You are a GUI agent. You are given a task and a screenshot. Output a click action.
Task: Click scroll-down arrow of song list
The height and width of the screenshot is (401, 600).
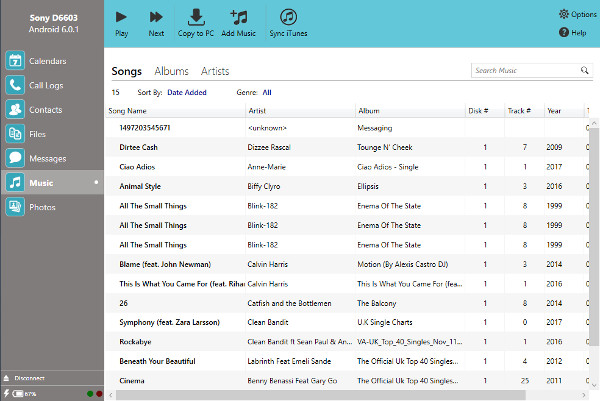[x=594, y=385]
